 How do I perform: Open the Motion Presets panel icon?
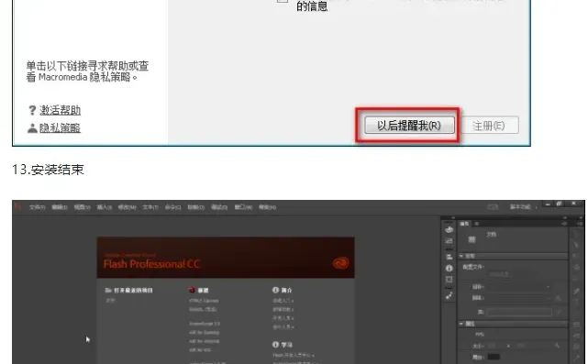pos(449,296)
